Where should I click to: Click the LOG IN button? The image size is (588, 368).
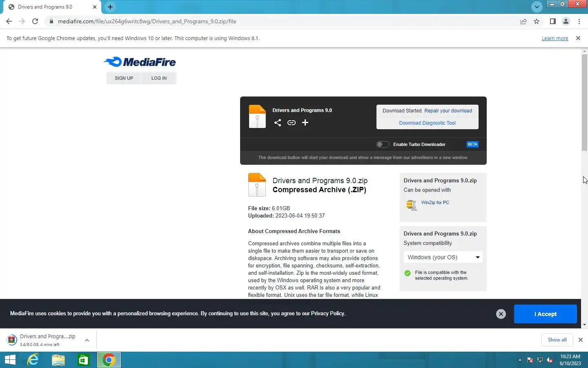(x=159, y=78)
